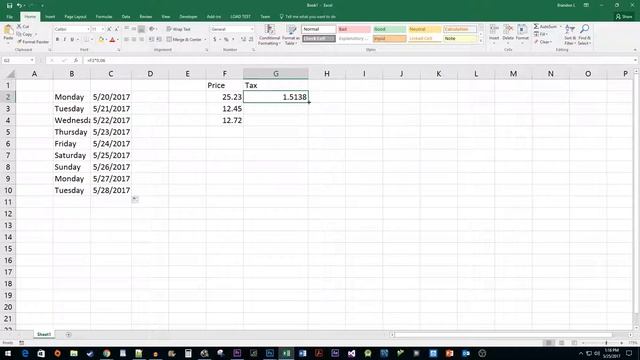Click the AutoSum sigma icon
The image size is (640, 360).
coord(536,27)
